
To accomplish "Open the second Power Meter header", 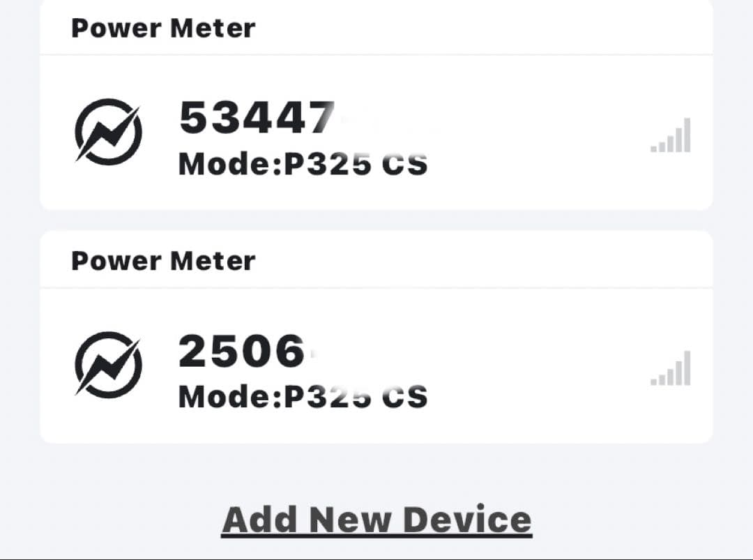I will point(163,260).
